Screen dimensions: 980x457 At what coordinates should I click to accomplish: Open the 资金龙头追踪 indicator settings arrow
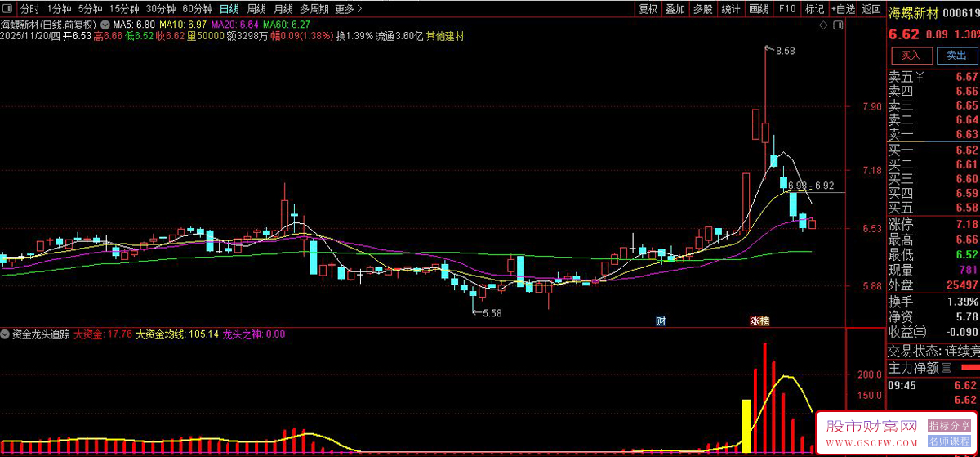point(7,334)
